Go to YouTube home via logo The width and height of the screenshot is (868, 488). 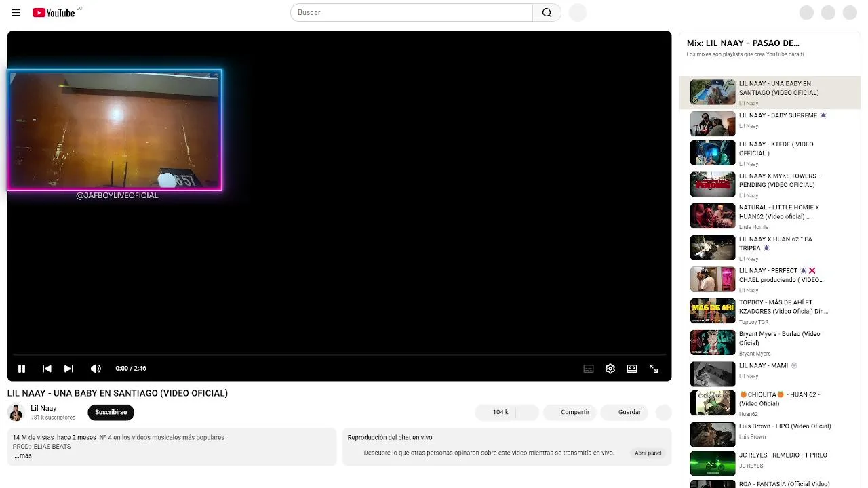pyautogui.click(x=54, y=12)
